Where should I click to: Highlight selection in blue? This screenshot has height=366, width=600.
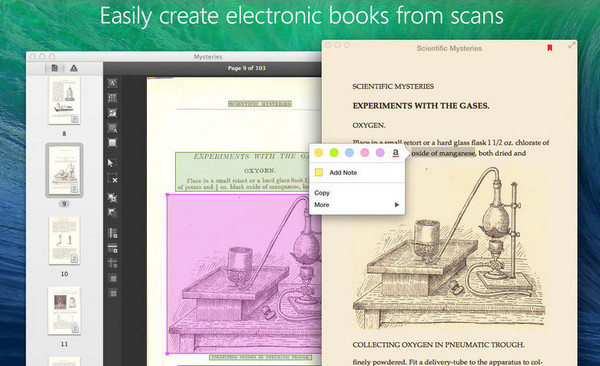349,153
